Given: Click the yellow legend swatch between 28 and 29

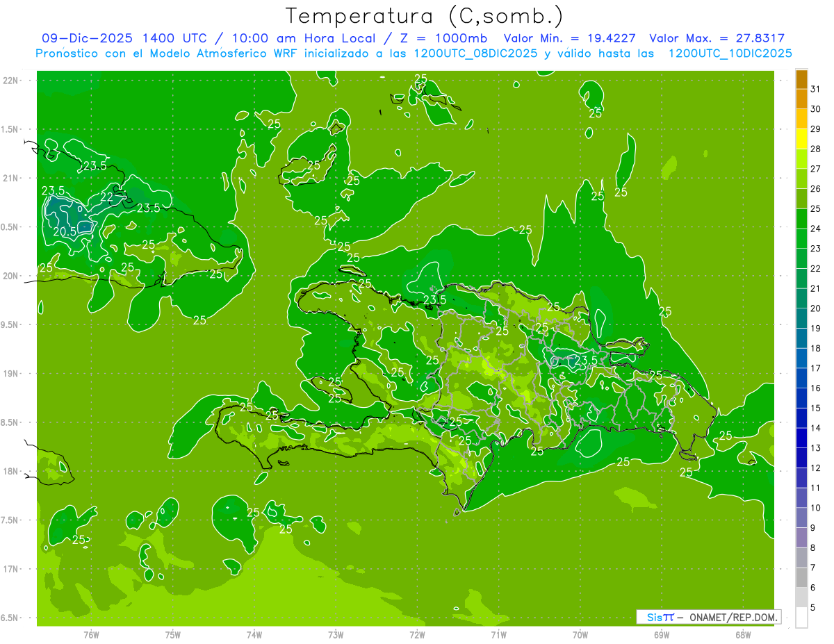Looking at the screenshot, I should (x=801, y=139).
